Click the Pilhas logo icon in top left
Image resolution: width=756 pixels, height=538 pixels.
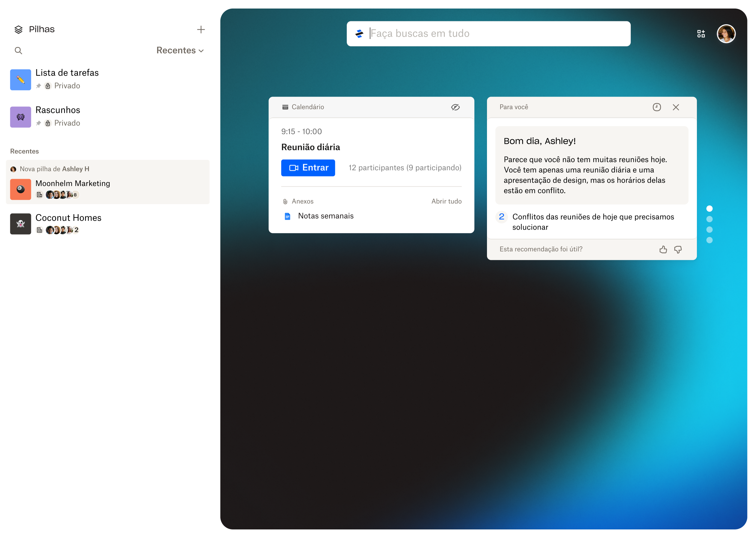(18, 29)
